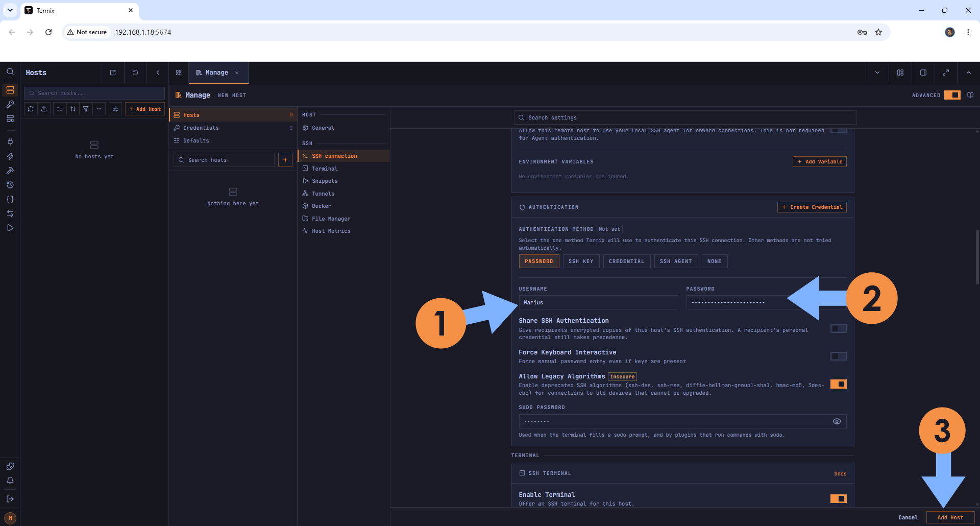Screen dimensions: 980x526
Task: Choose SSH KEY authentication method
Action: (581, 261)
